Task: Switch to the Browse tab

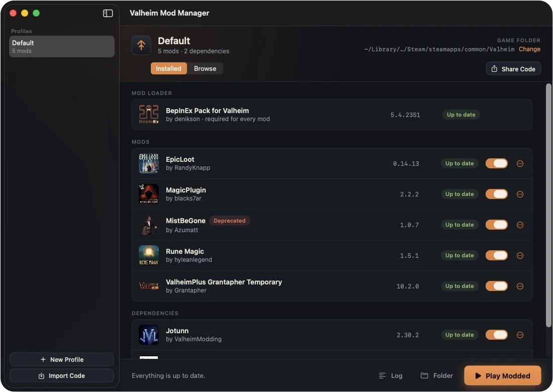Action: tap(205, 69)
